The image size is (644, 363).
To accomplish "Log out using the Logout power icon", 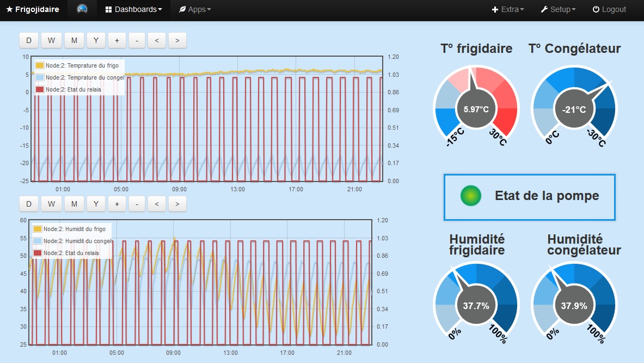I will click(609, 9).
